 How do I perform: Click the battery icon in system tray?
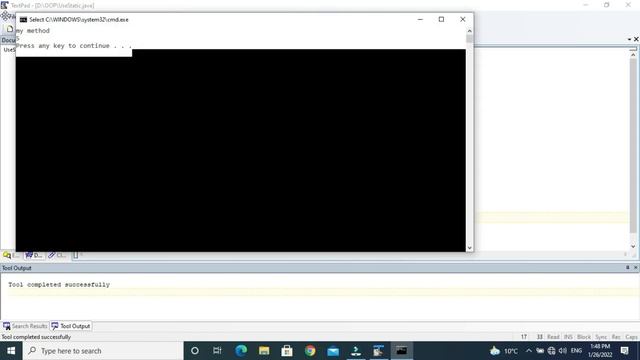[540, 351]
